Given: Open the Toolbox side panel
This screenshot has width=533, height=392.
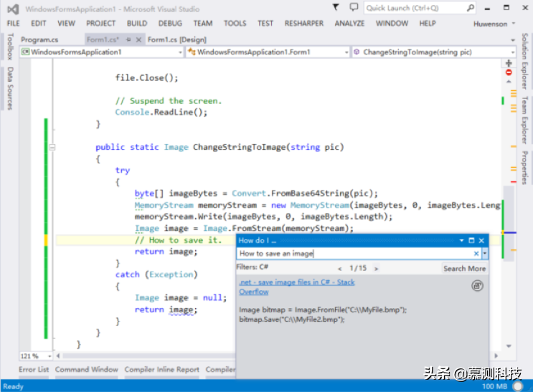Looking at the screenshot, I should pos(10,47).
